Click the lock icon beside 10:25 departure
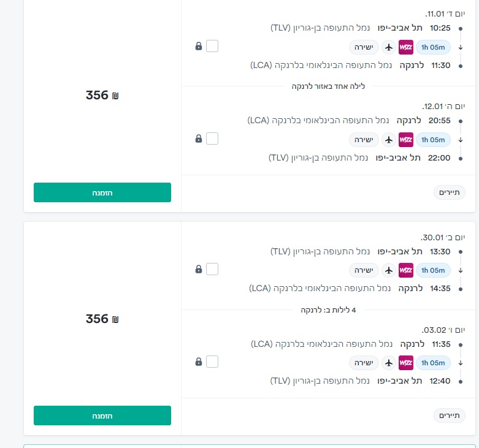The height and width of the screenshot is (448, 479). tap(198, 46)
